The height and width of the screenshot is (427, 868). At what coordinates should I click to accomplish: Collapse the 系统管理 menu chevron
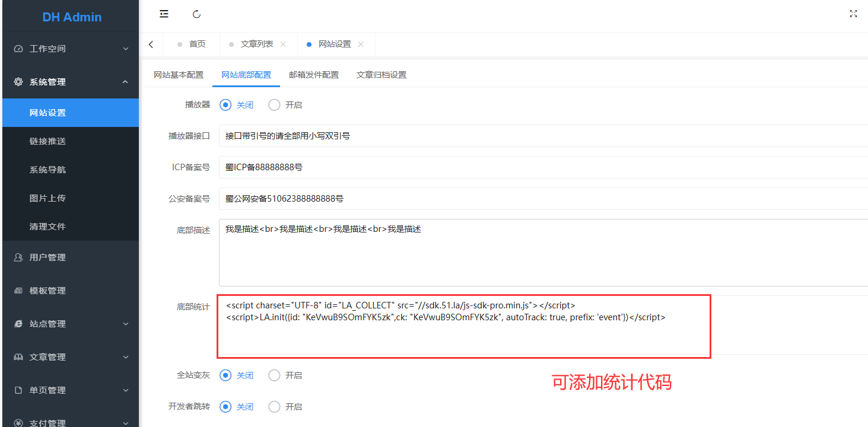coord(125,82)
